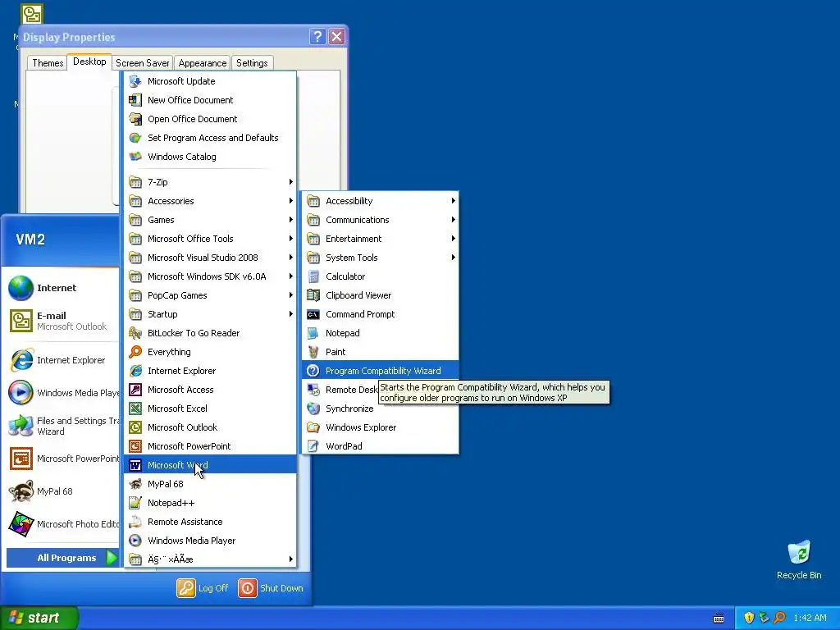The height and width of the screenshot is (630, 840).
Task: Open Command Prompt
Action: 381,314
